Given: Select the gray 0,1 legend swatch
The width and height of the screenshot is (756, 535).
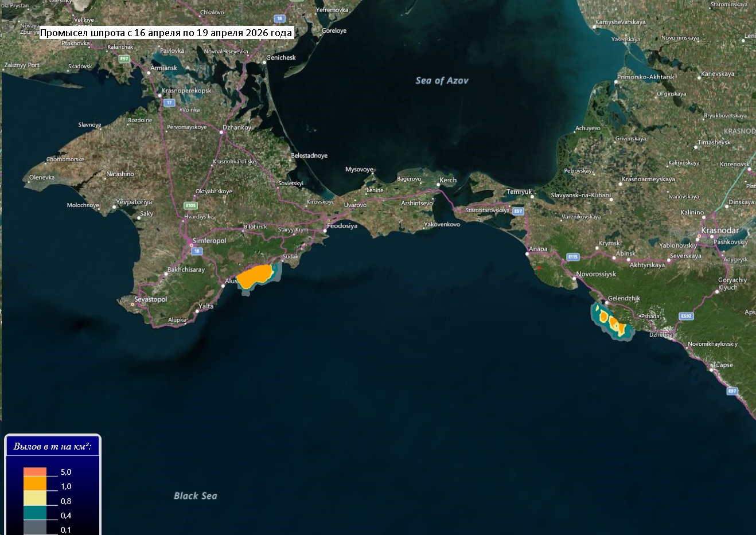Looking at the screenshot, I should pyautogui.click(x=35, y=527).
